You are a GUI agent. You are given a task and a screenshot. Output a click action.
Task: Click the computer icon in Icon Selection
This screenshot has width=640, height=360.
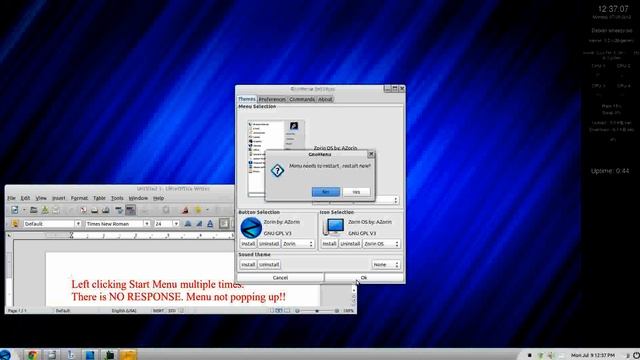pyautogui.click(x=333, y=227)
